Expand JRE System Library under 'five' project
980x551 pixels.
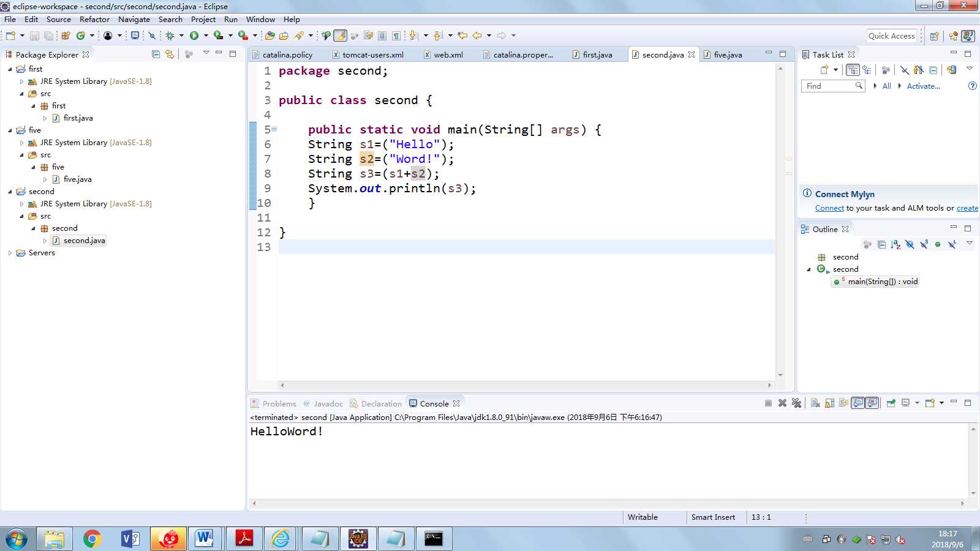point(21,143)
